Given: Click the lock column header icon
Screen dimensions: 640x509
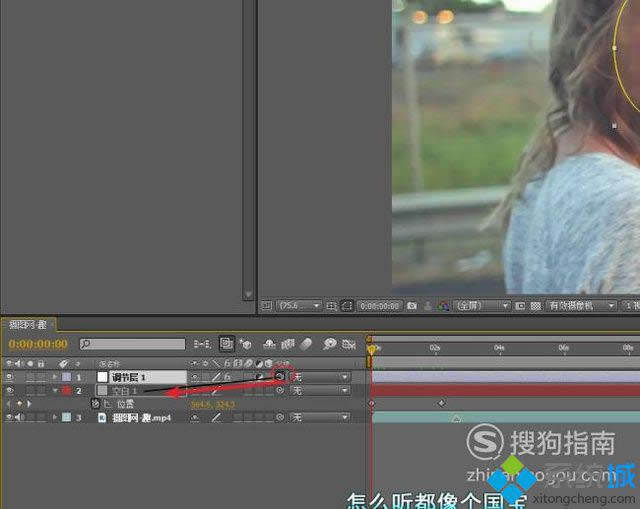Looking at the screenshot, I should pyautogui.click(x=41, y=363).
